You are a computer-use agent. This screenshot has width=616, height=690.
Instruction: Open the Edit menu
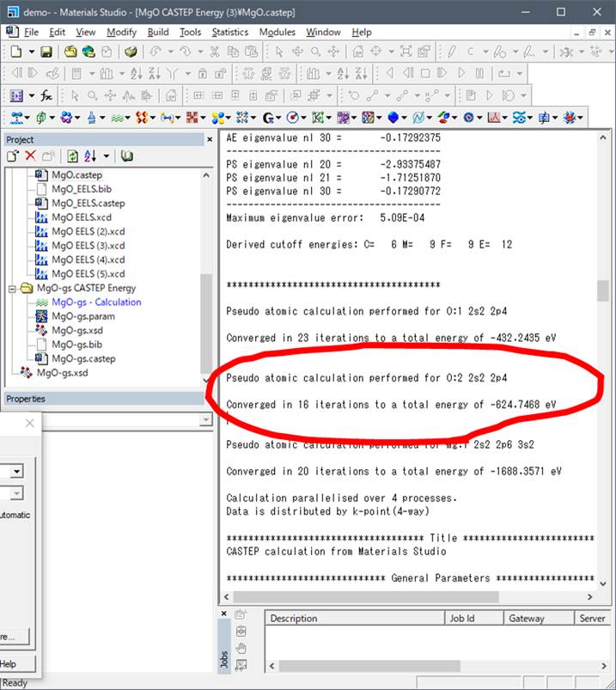tap(58, 32)
